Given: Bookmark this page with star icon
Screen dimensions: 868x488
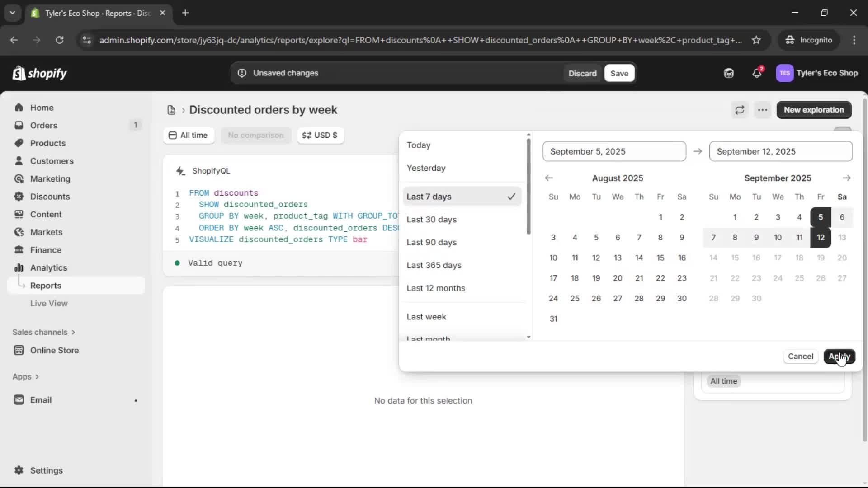Looking at the screenshot, I should tap(756, 40).
